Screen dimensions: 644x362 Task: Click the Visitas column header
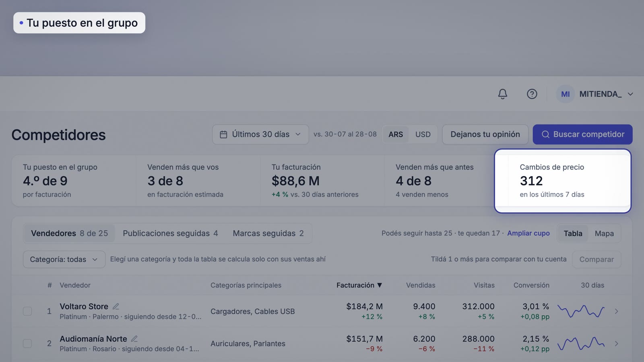[484, 285]
